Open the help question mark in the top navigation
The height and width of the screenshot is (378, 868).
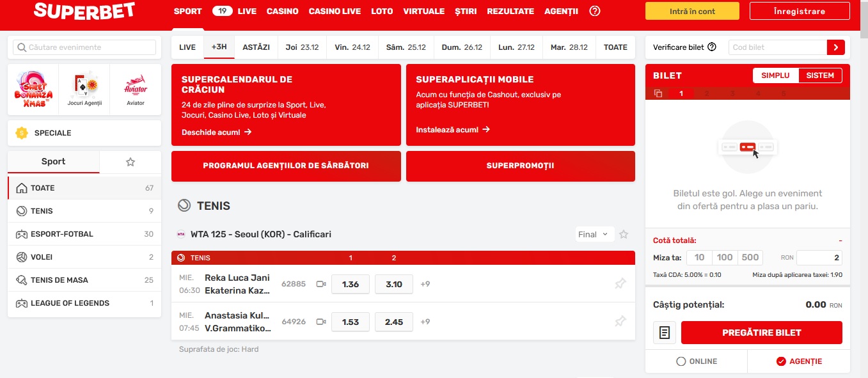click(595, 11)
